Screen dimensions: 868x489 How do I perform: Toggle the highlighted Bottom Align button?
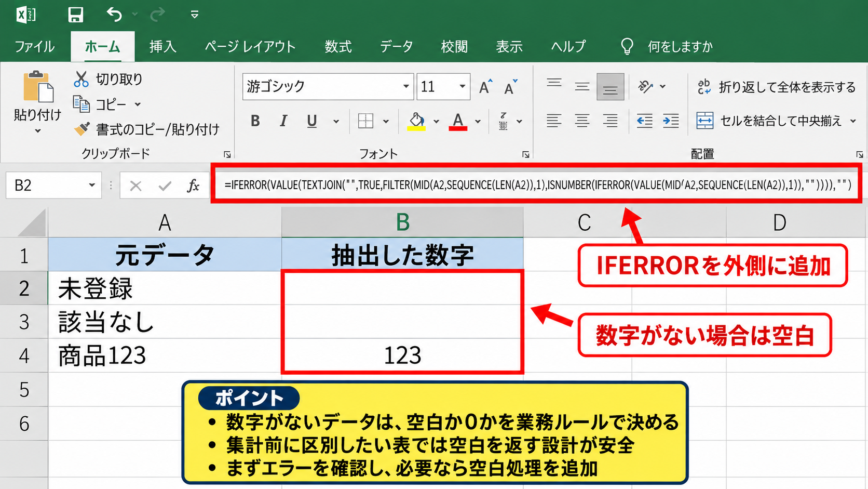click(610, 86)
